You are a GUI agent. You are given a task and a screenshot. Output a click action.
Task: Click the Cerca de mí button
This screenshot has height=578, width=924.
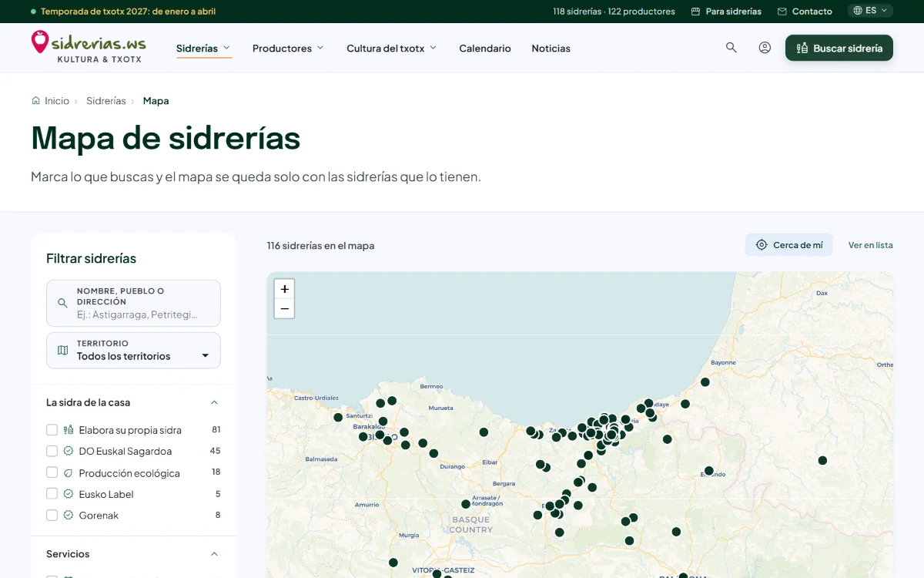(x=789, y=245)
